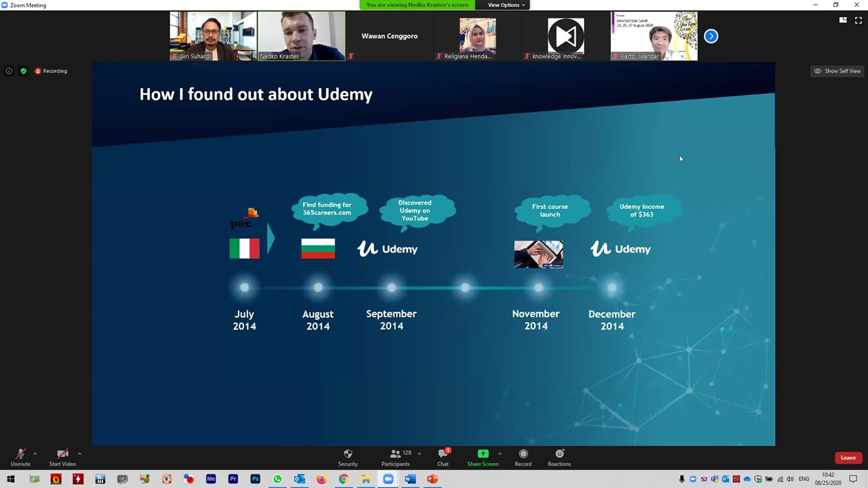Image resolution: width=868 pixels, height=488 pixels.
Task: Select Karto Iskandar's video thumbnail
Action: click(x=654, y=36)
